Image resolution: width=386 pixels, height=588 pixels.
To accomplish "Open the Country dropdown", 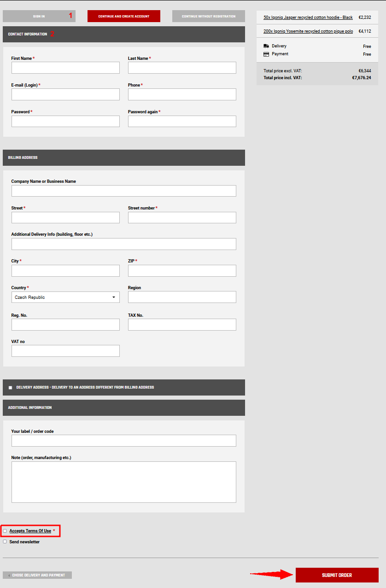I will click(65, 297).
